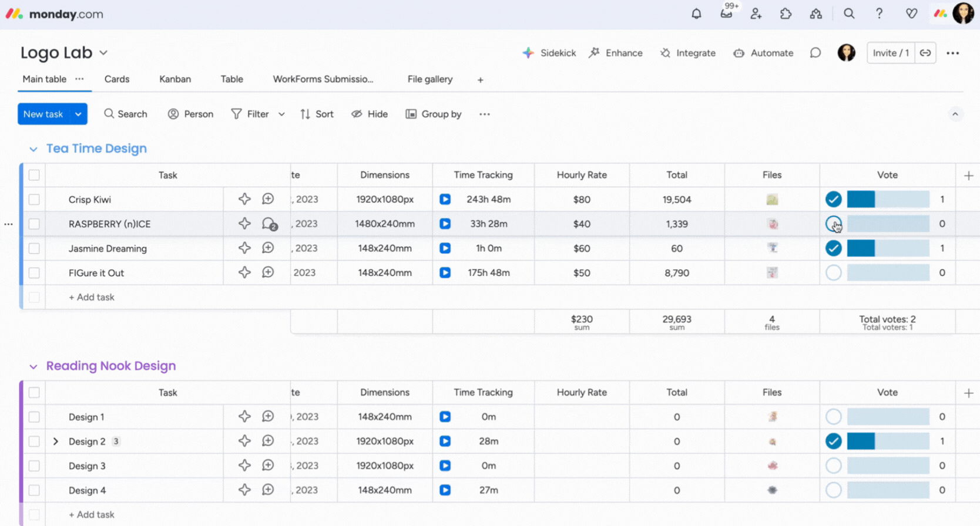Image resolution: width=980 pixels, height=526 pixels.
Task: Add a new column with plus icon in Tea Time Design
Action: (968, 176)
